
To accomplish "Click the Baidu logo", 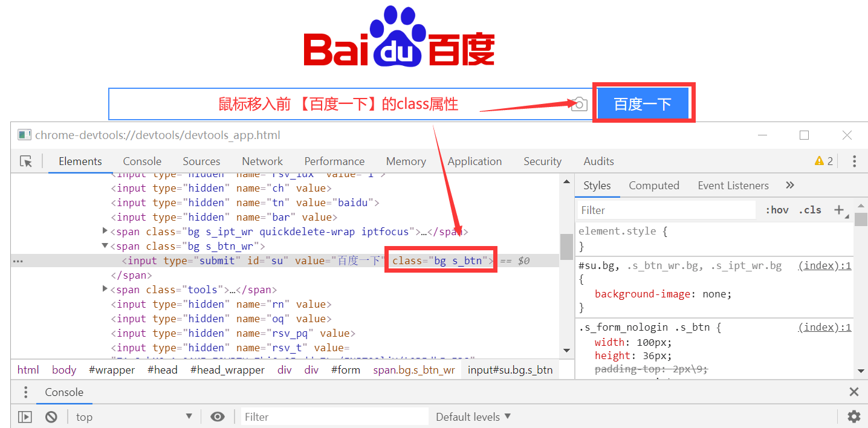I will (x=399, y=37).
